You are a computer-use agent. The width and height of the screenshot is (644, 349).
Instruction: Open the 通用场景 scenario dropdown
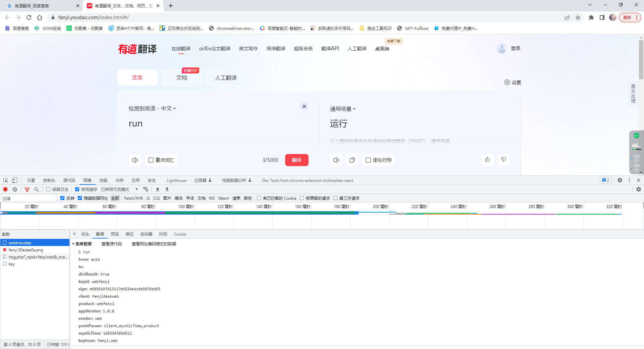[x=343, y=109]
